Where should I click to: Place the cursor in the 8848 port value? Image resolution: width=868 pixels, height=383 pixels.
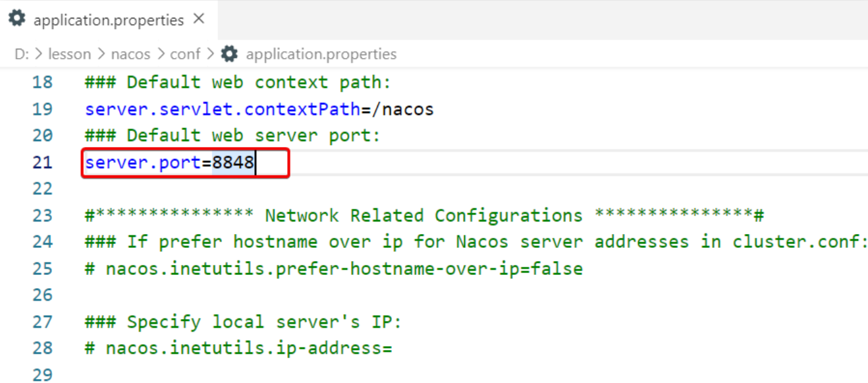[x=233, y=162]
